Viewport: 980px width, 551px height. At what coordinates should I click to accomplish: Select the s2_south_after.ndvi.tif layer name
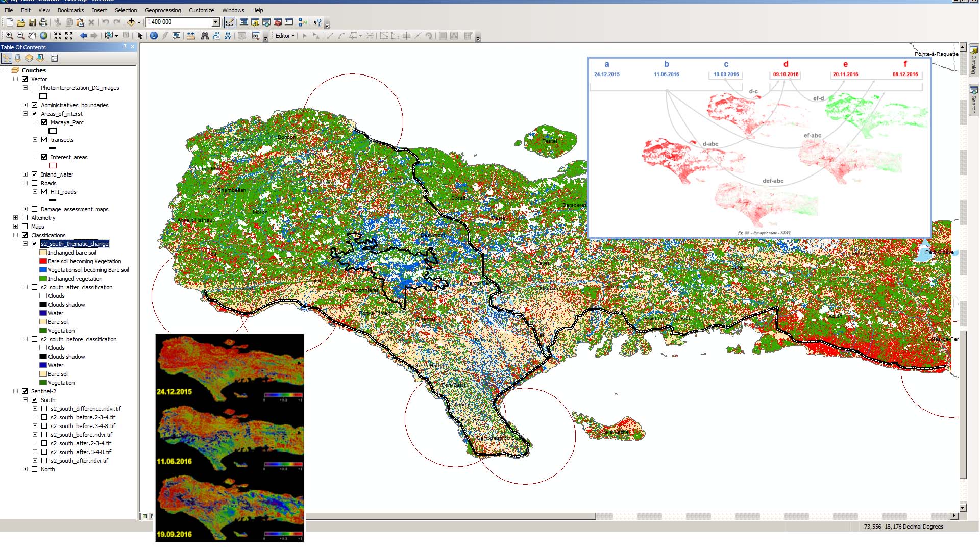79,461
